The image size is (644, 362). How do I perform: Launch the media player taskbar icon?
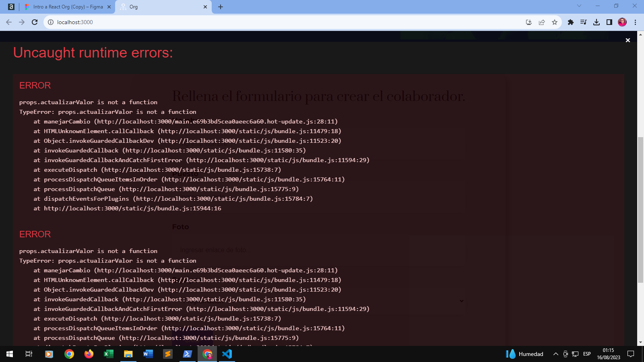point(49,354)
